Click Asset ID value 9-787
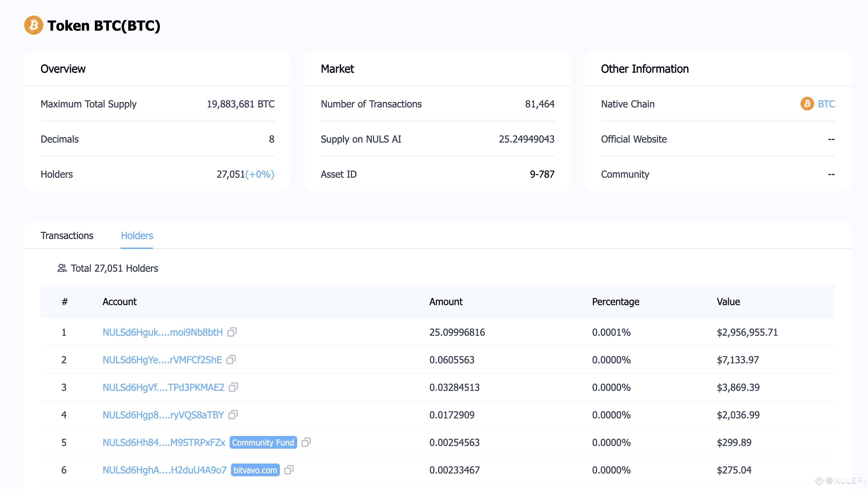 542,174
